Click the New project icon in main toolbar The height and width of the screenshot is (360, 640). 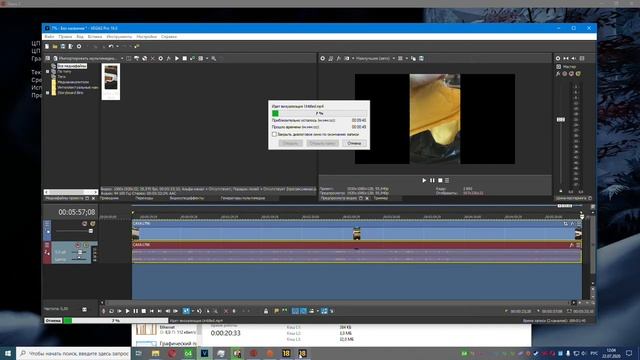click(47, 47)
